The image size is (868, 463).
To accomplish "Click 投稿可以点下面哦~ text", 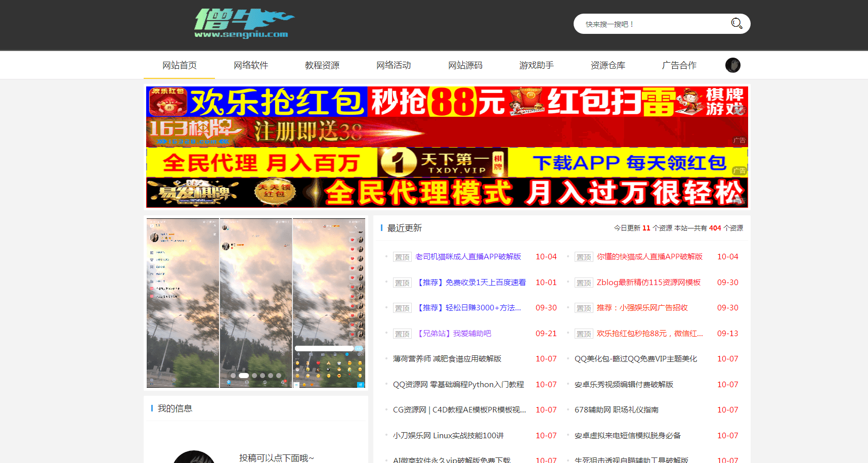I will tap(277, 457).
